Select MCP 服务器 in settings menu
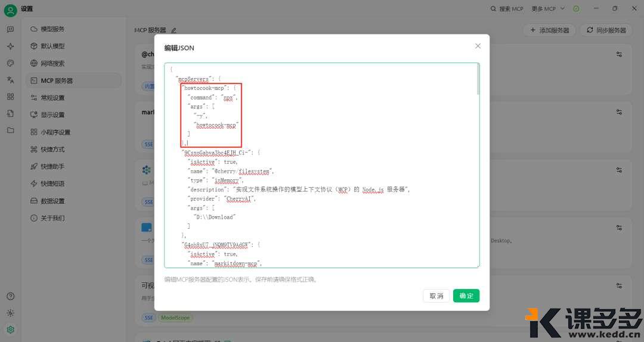 (73, 80)
